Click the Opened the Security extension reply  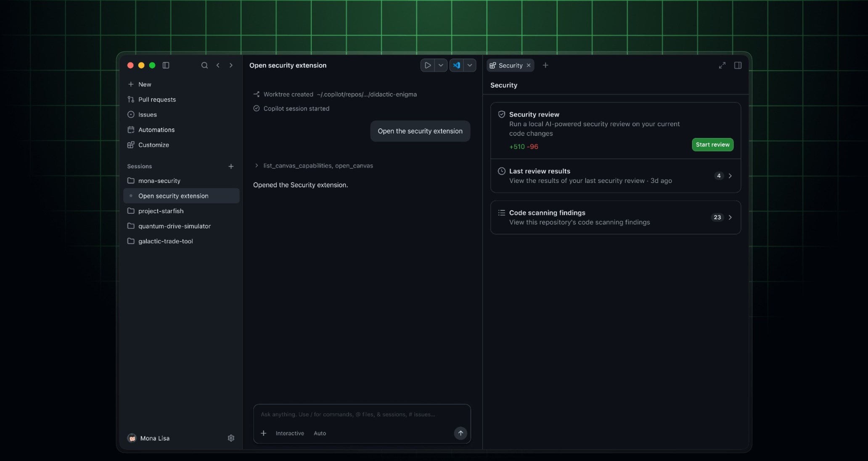click(300, 185)
